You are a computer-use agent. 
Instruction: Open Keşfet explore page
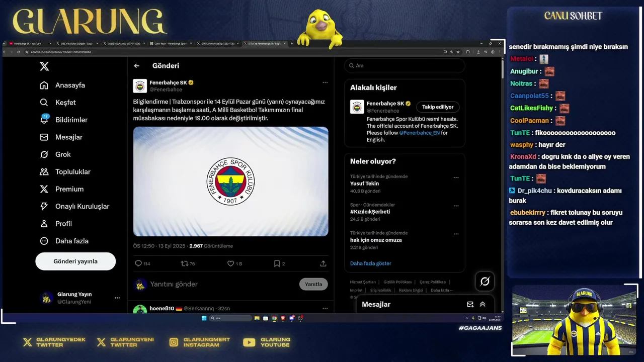pyautogui.click(x=58, y=103)
